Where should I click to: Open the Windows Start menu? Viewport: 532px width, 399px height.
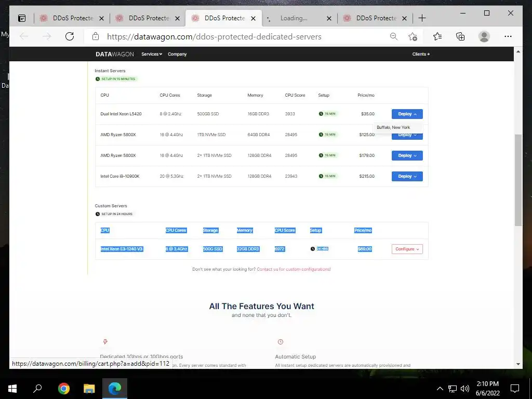12,389
